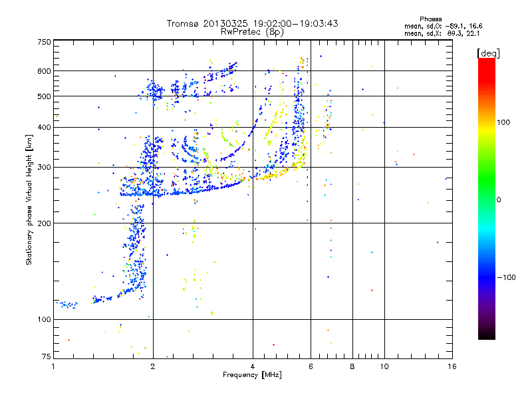Click the 'mean, sd,O: -89.1, 16.6' text
The height and width of the screenshot is (399, 532).
(443, 26)
